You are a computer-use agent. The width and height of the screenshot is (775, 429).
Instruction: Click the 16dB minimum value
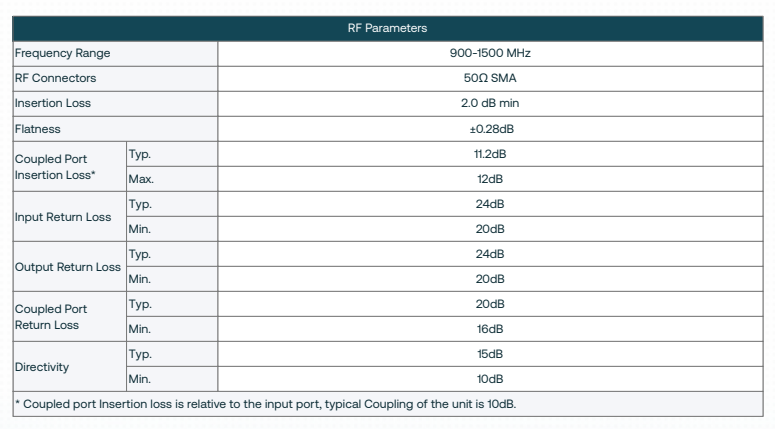490,329
